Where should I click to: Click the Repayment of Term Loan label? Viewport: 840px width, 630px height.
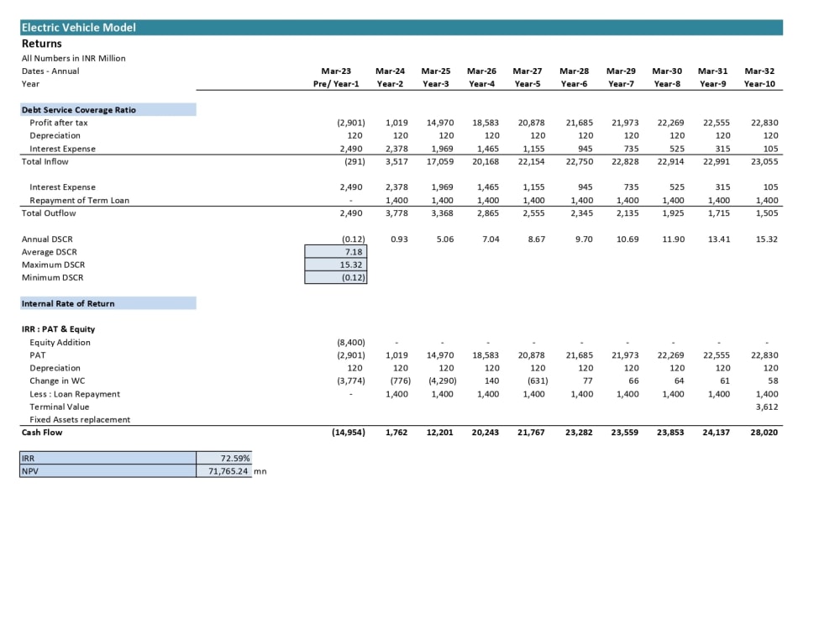click(x=79, y=201)
